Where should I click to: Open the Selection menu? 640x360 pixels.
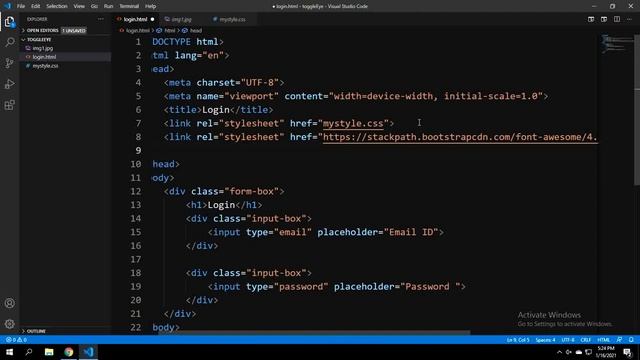pos(57,6)
